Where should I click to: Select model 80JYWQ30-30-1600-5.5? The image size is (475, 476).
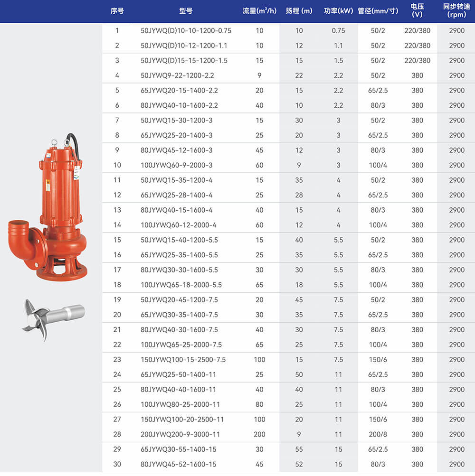179,270
